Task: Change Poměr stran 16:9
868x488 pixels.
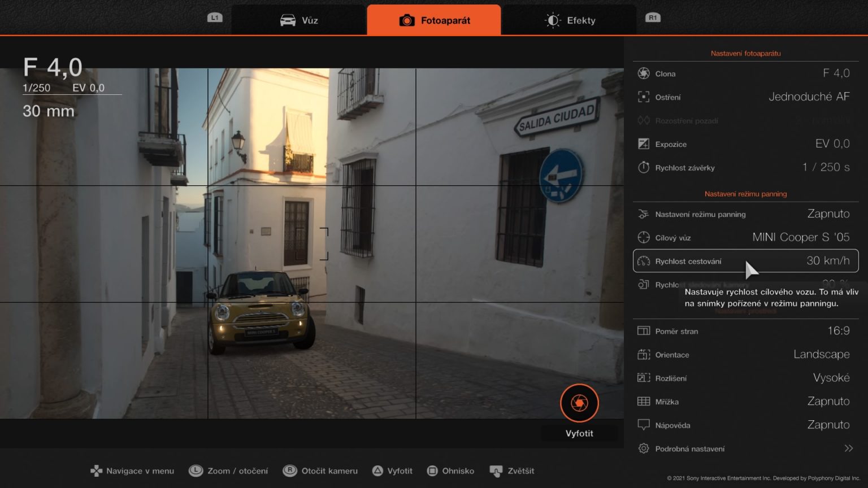Action: tap(839, 331)
